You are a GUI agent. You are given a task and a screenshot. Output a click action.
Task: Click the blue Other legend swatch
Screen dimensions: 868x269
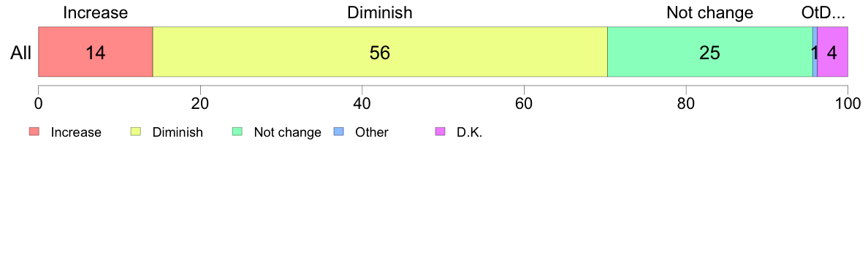click(x=338, y=132)
